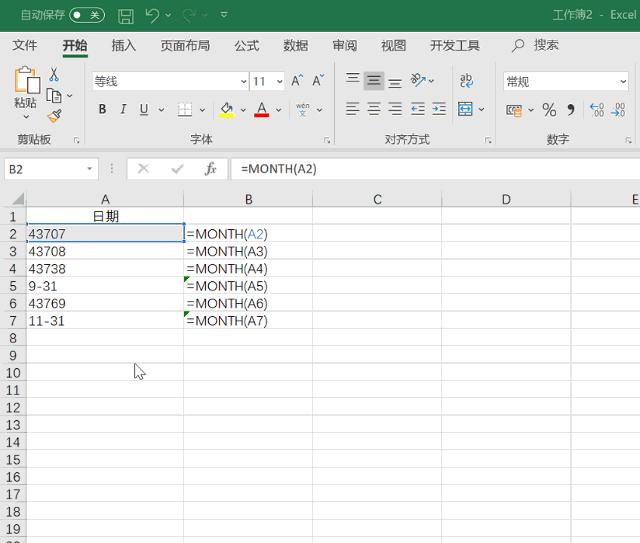Decrease the cell indent
Image resolution: width=640 pixels, height=543 pixels.
point(418,109)
